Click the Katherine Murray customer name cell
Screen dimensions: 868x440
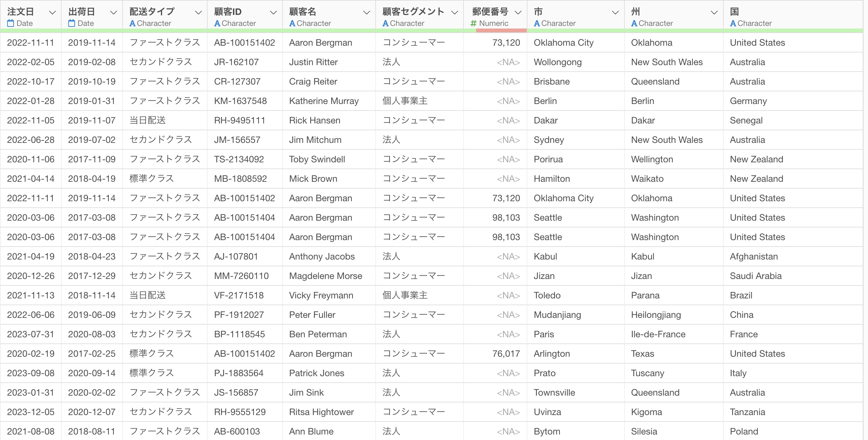pyautogui.click(x=324, y=101)
